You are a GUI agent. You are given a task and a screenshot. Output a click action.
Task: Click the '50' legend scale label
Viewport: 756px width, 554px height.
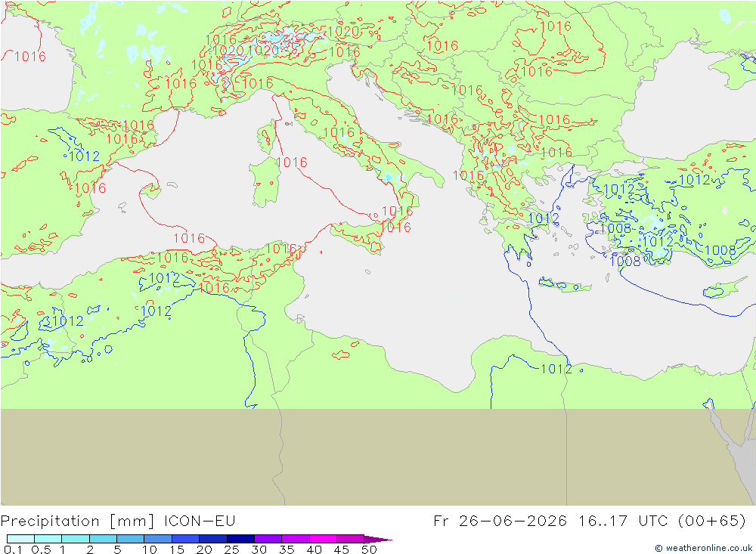369,549
